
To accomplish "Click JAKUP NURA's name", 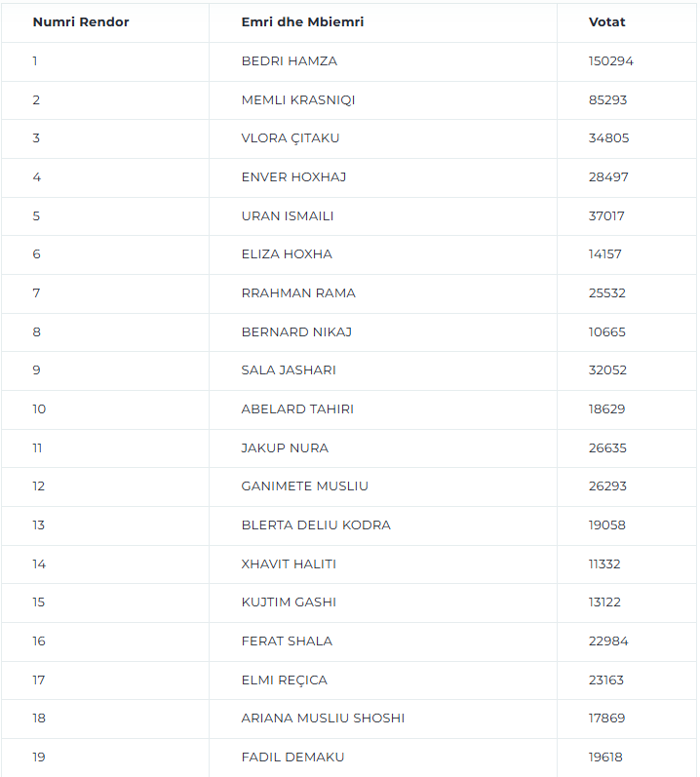I will [x=285, y=448].
